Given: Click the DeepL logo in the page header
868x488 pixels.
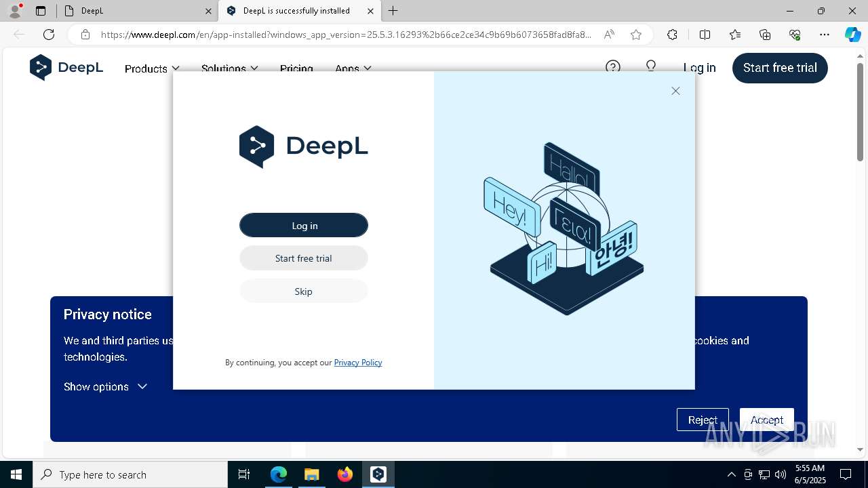Looking at the screenshot, I should [66, 68].
